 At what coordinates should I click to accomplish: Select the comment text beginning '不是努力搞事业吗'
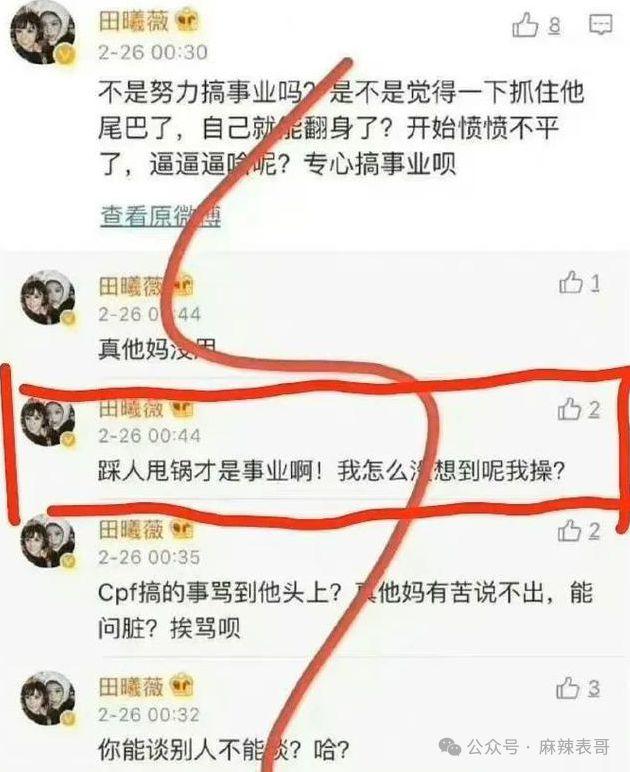[x=341, y=128]
